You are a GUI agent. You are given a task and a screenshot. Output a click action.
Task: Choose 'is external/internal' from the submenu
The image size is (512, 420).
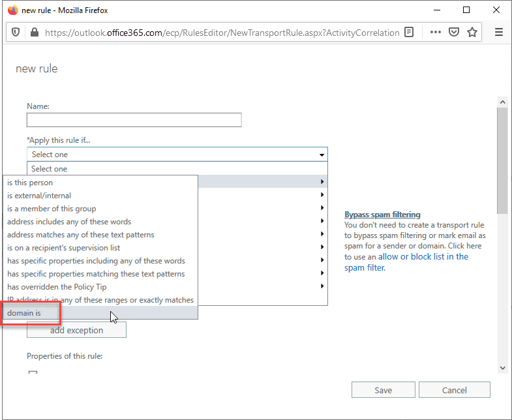point(39,196)
